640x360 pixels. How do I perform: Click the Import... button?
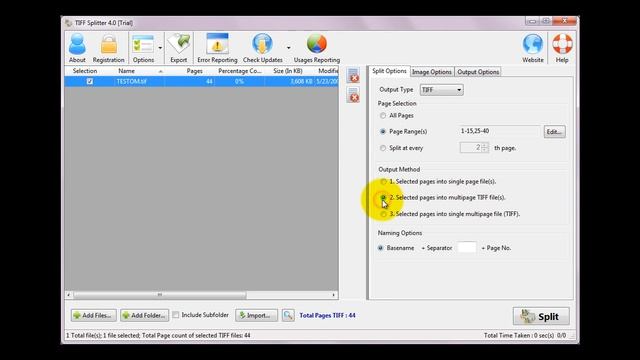tap(256, 315)
